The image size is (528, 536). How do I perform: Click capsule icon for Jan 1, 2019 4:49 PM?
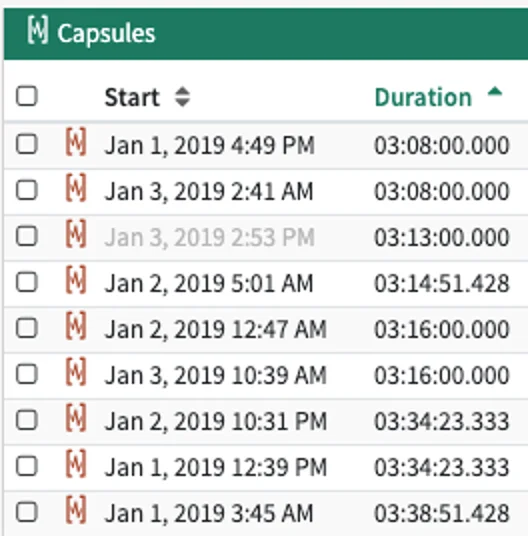pyautogui.click(x=76, y=142)
